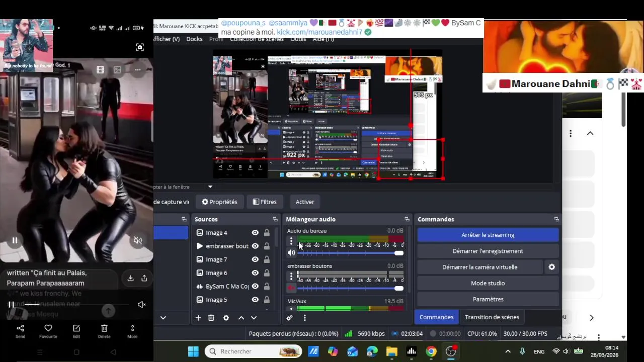Switch to the Transition de scènes tab
The height and width of the screenshot is (362, 644).
[x=492, y=317]
